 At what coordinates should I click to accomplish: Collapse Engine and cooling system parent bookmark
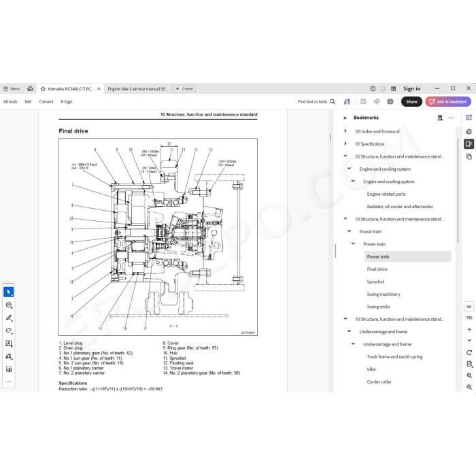pyautogui.click(x=349, y=169)
